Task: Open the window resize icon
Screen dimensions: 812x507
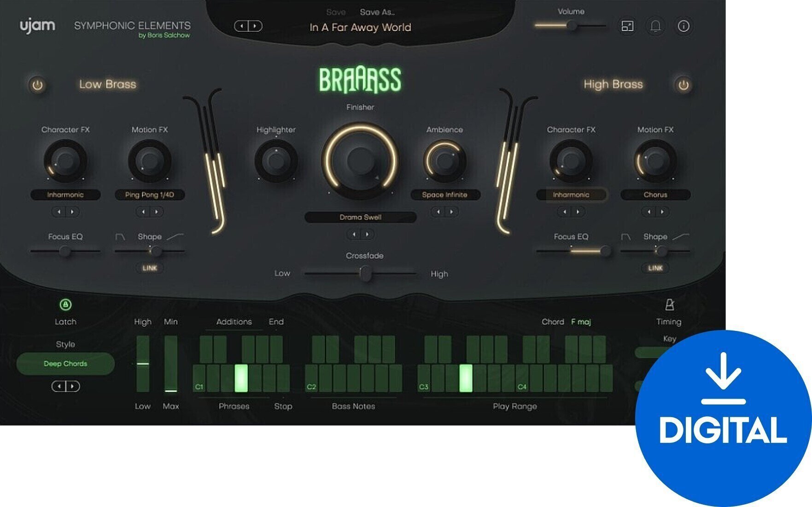Action: tap(627, 26)
